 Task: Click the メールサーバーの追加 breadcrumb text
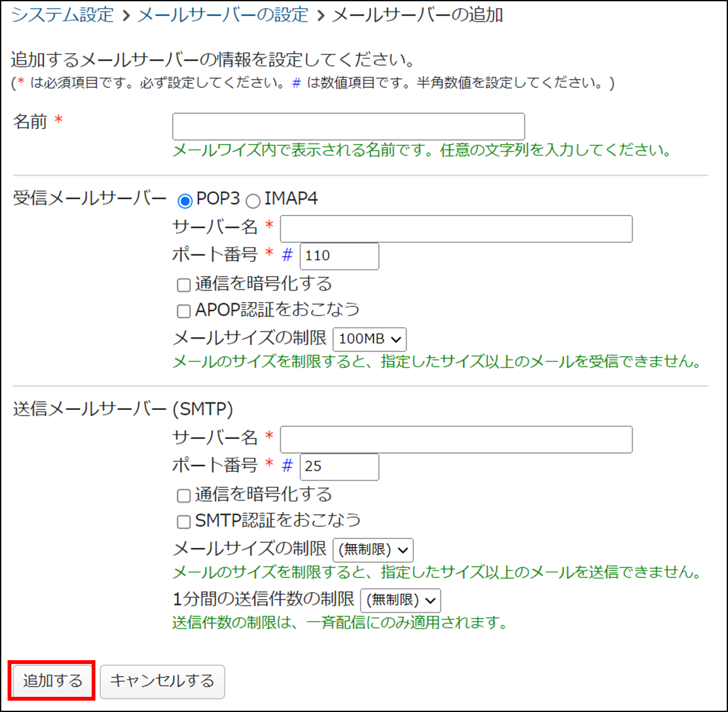point(417,15)
